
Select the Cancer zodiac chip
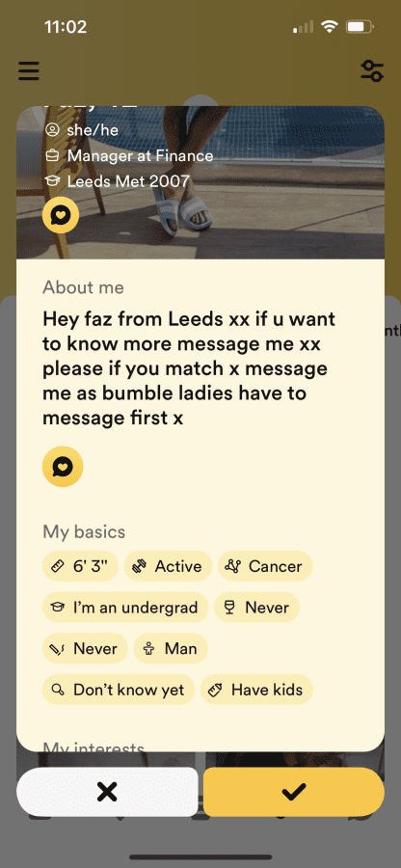coord(265,566)
